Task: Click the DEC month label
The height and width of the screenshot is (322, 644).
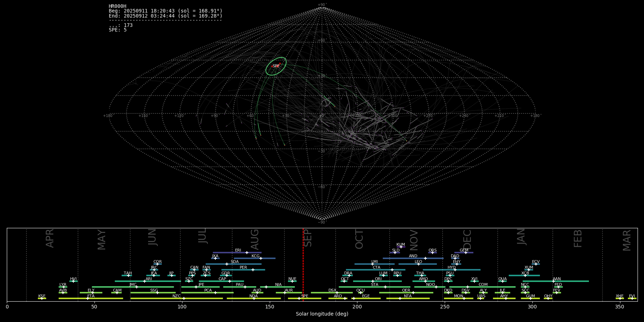Action: (x=467, y=240)
